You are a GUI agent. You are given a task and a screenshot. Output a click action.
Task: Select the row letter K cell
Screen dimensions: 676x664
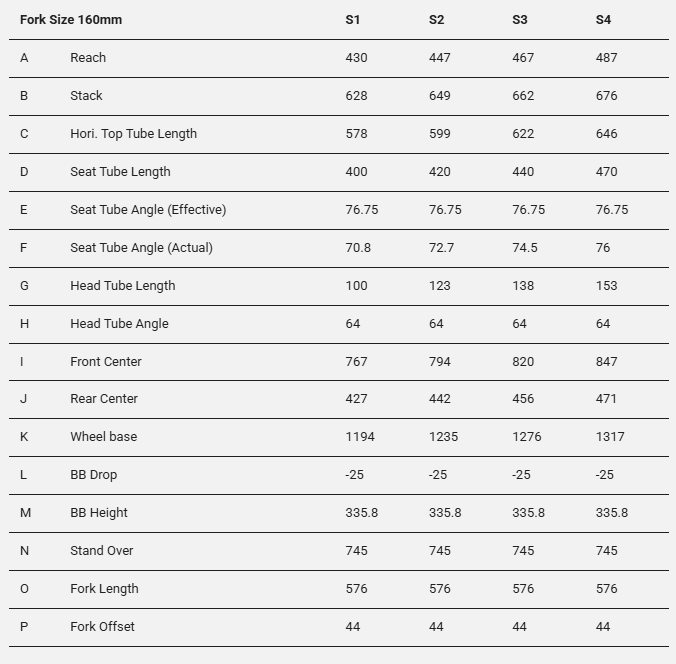(24, 437)
